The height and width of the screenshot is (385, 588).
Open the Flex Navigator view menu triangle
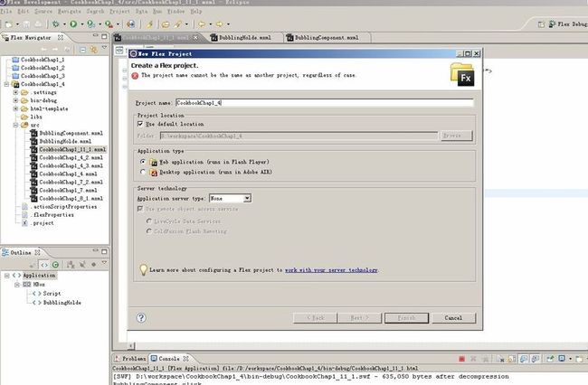[x=104, y=48]
